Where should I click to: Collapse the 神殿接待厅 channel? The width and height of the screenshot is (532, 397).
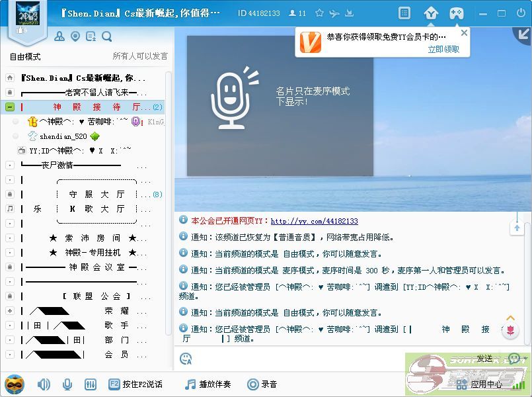click(x=10, y=107)
